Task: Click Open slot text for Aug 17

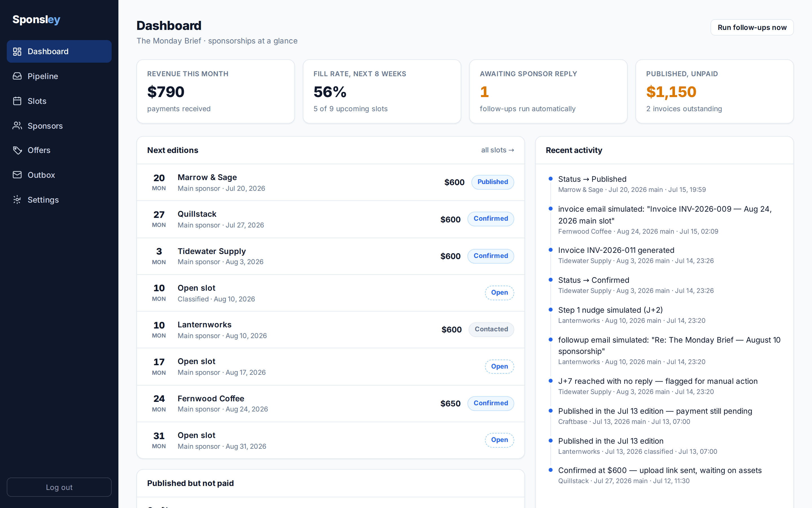Action: click(196, 362)
